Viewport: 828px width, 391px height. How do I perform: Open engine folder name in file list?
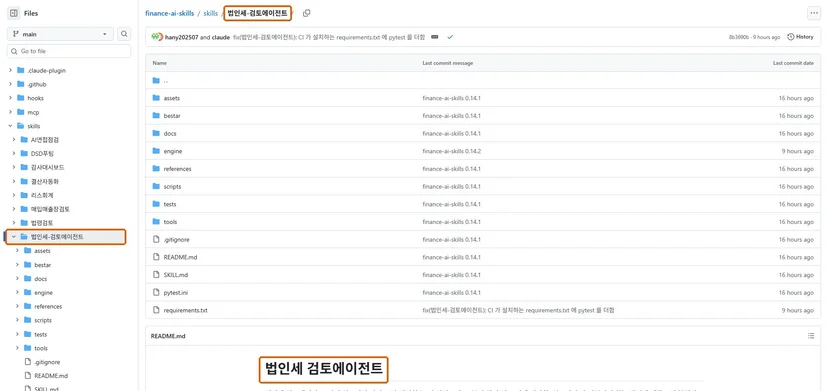point(173,151)
